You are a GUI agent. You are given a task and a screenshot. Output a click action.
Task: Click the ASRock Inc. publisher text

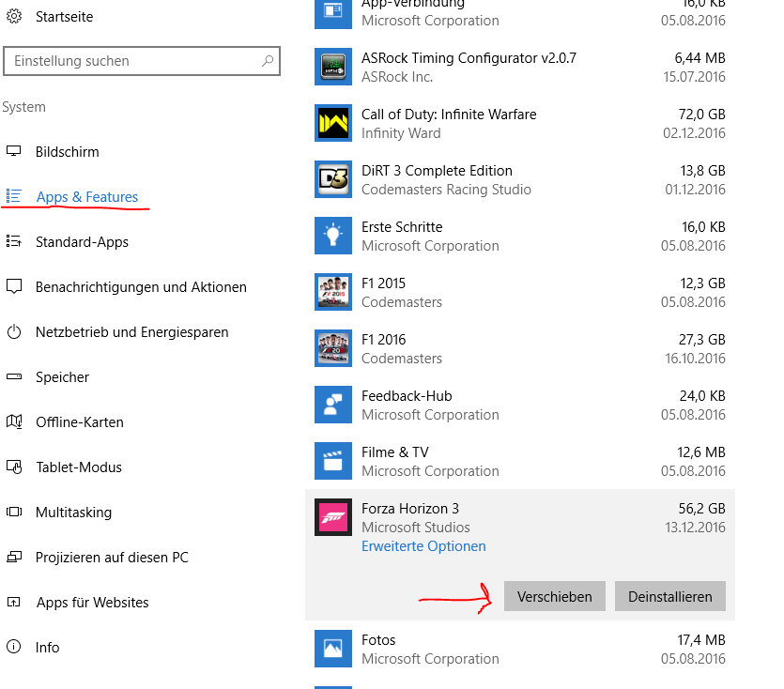click(397, 77)
